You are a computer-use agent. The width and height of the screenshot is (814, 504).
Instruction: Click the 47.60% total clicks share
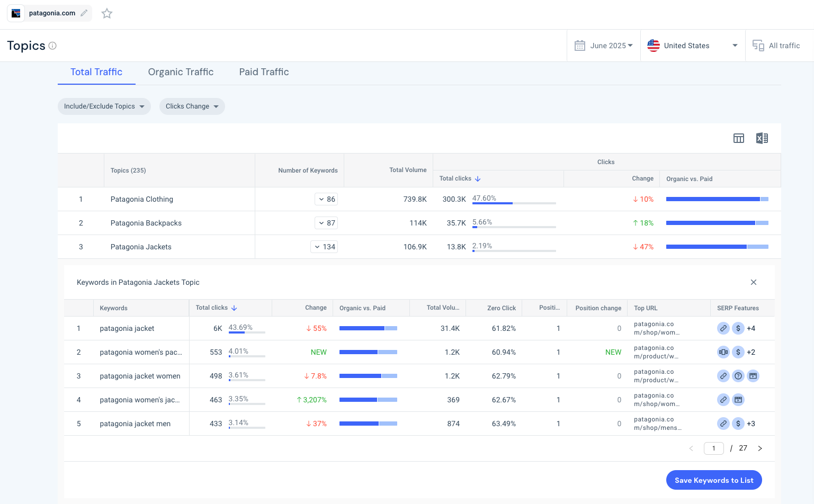484,198
